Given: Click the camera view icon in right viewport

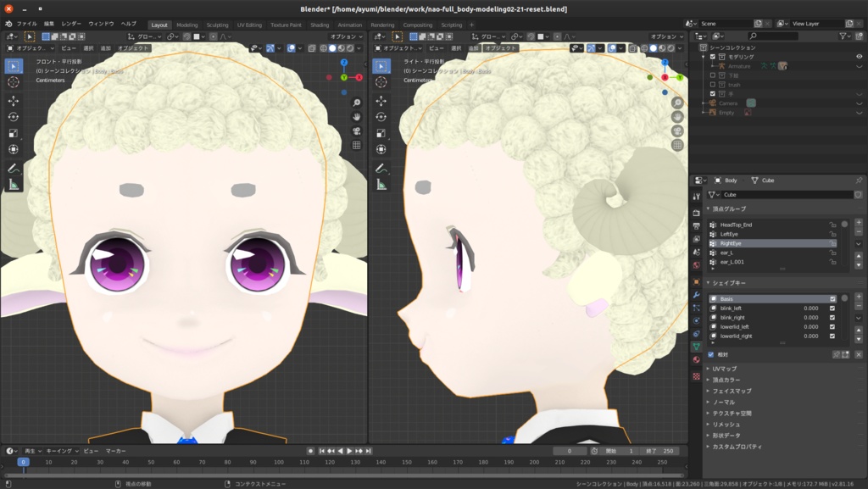Looking at the screenshot, I should tap(677, 131).
